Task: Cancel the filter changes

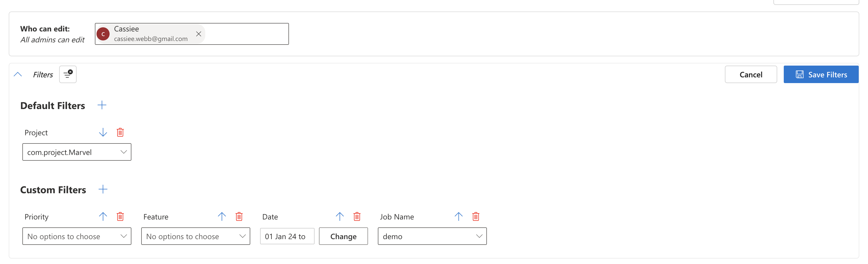Action: point(751,74)
